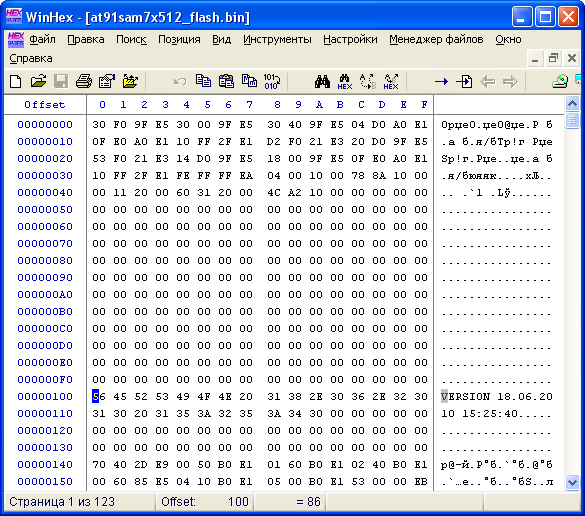Open the Справка menu

click(31, 58)
